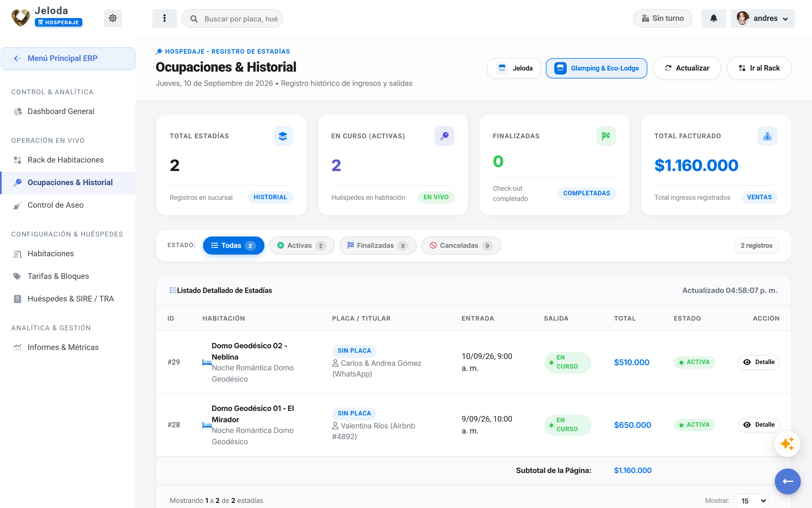The image size is (812, 508).
Task: Open the notifications bell
Action: click(713, 18)
